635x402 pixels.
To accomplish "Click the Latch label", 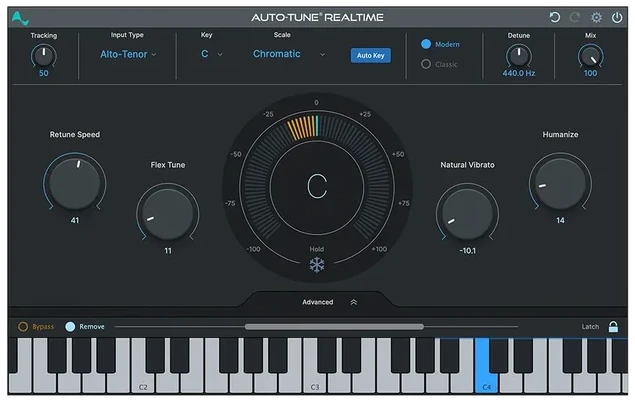I will [590, 326].
